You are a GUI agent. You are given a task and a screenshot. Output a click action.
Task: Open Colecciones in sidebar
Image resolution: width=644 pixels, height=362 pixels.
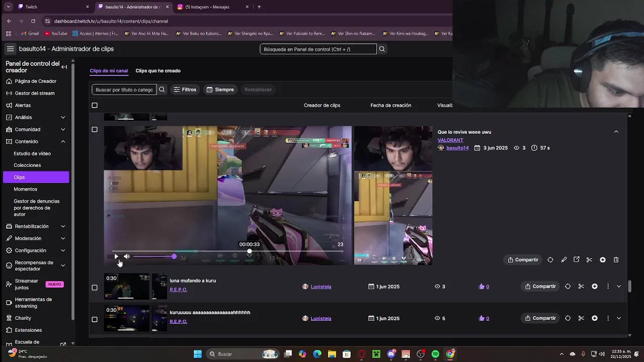[27, 165]
